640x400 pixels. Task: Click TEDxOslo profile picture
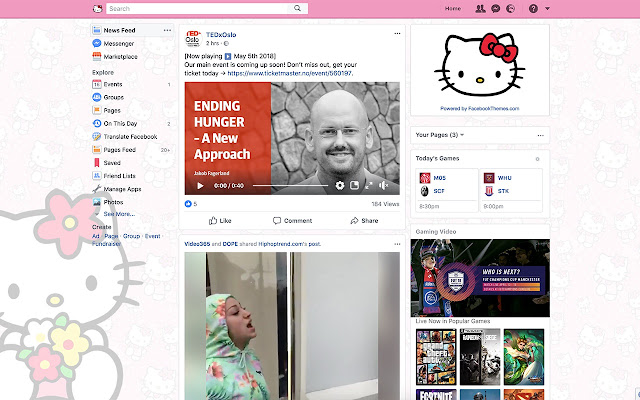click(193, 38)
